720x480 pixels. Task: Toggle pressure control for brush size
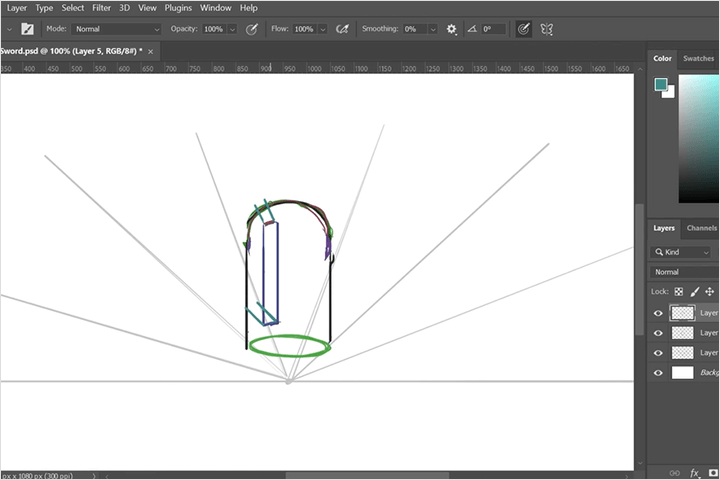[523, 29]
